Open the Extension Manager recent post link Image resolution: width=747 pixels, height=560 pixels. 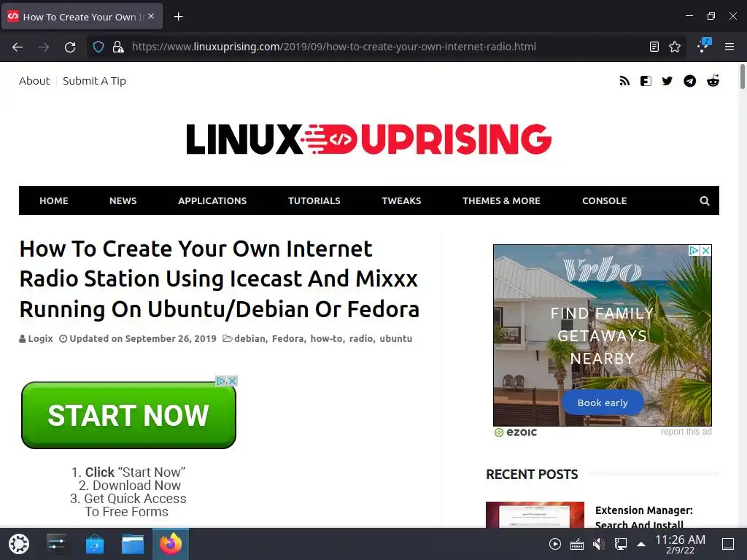pyautogui.click(x=644, y=517)
